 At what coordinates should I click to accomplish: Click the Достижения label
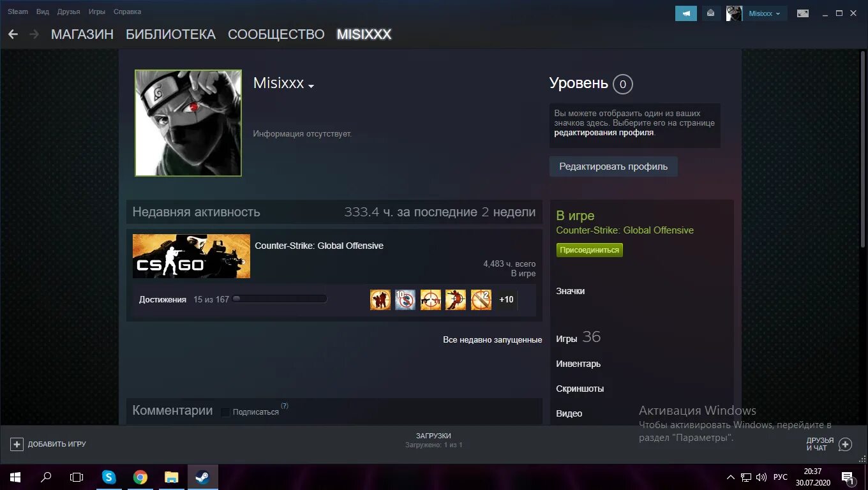point(163,299)
